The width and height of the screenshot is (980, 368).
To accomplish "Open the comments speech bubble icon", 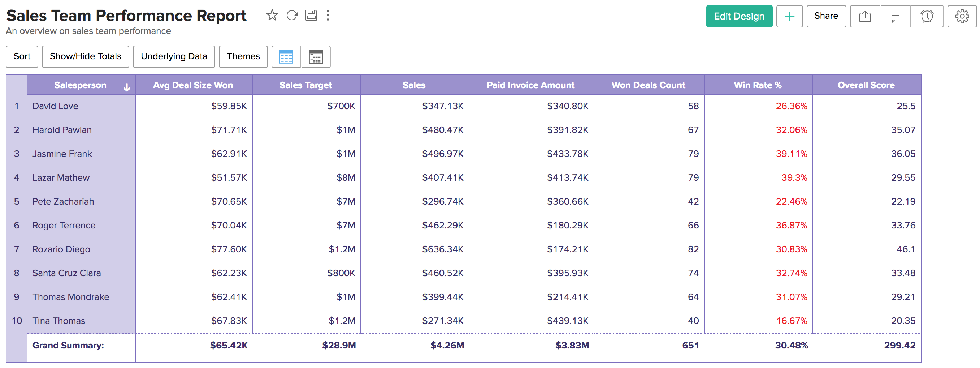I will (895, 16).
